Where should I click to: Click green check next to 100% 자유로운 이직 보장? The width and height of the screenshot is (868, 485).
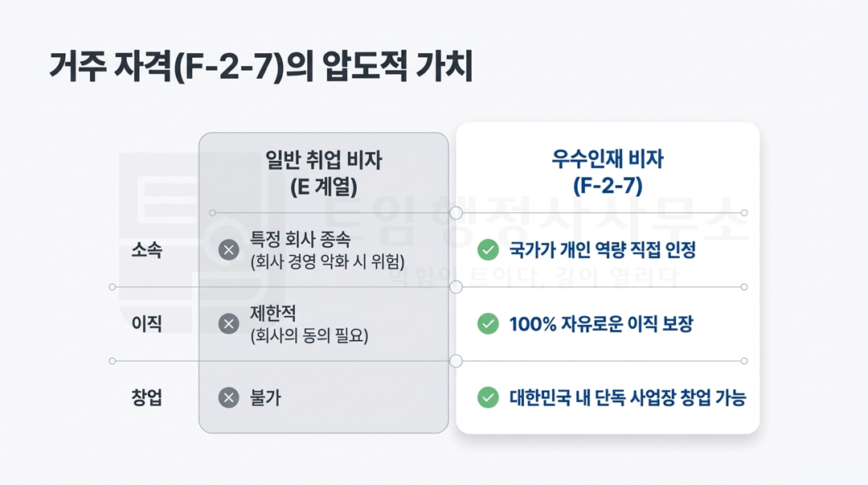(488, 324)
